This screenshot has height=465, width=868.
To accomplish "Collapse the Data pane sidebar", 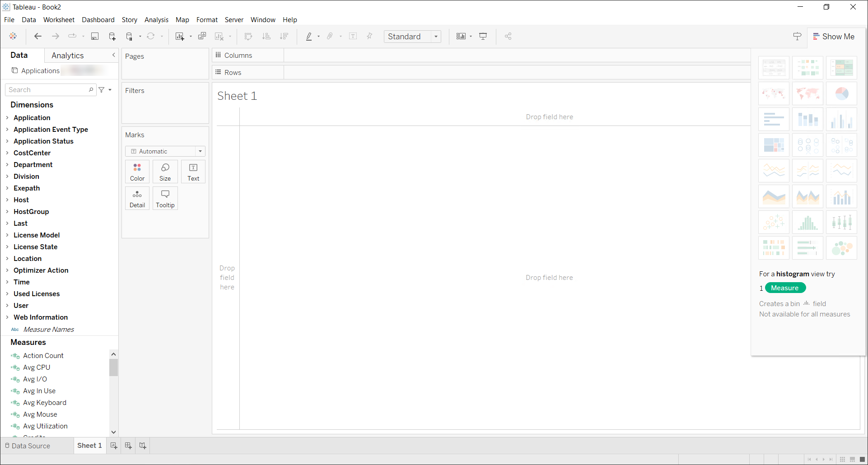I will (113, 55).
